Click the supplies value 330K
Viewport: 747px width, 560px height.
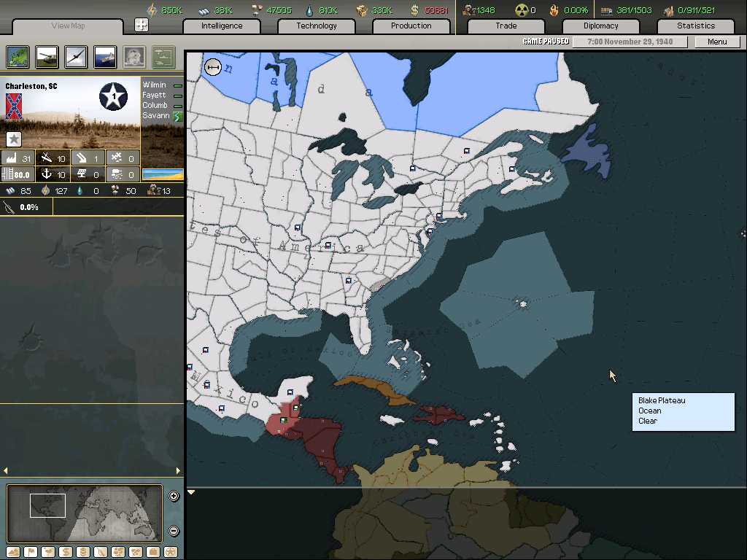pyautogui.click(x=382, y=10)
